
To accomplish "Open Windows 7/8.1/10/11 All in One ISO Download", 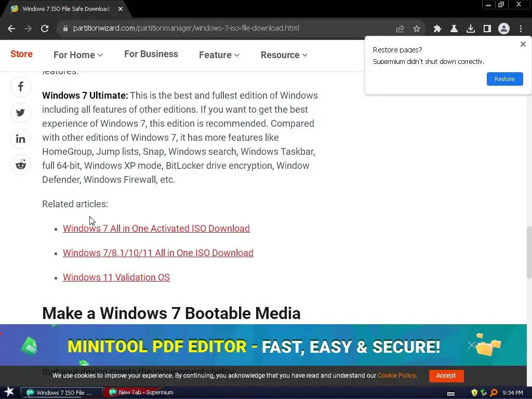I will (158, 253).
